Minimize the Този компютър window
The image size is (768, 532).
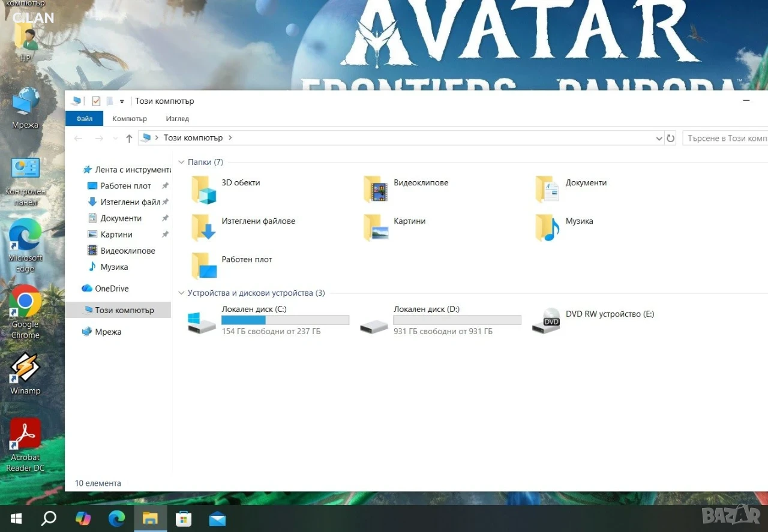(x=746, y=101)
